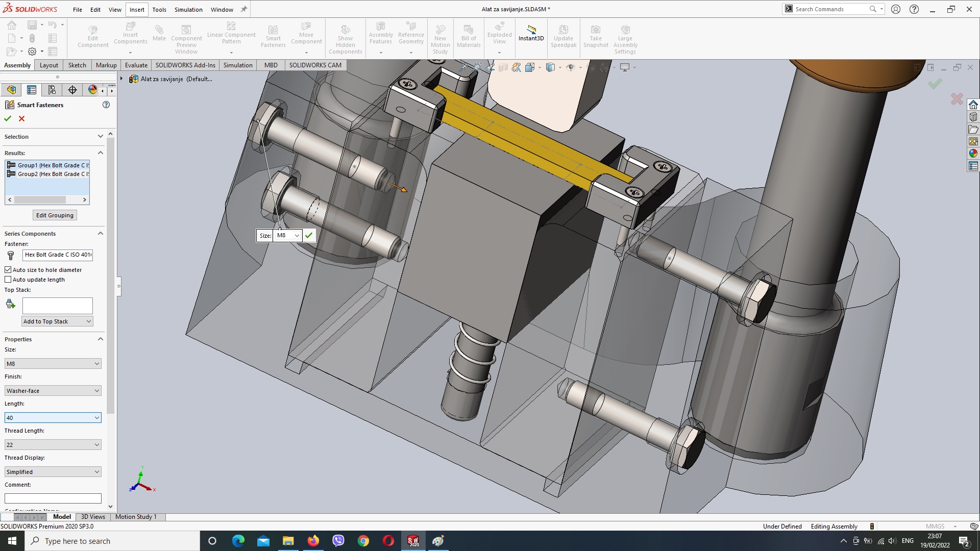Click Add to Top Stack fastener icon

click(x=10, y=304)
